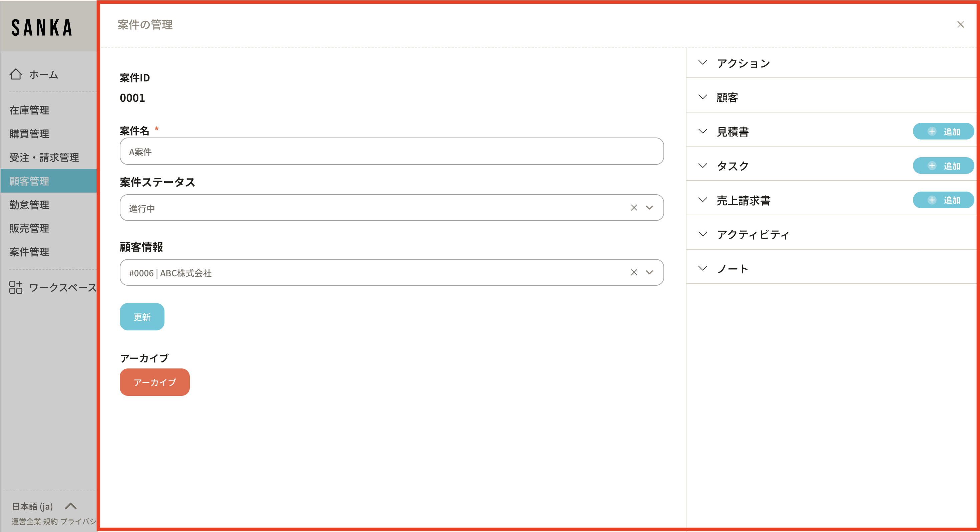The image size is (980, 532).
Task: Click plus icon to add 見積書
Action: [932, 132]
